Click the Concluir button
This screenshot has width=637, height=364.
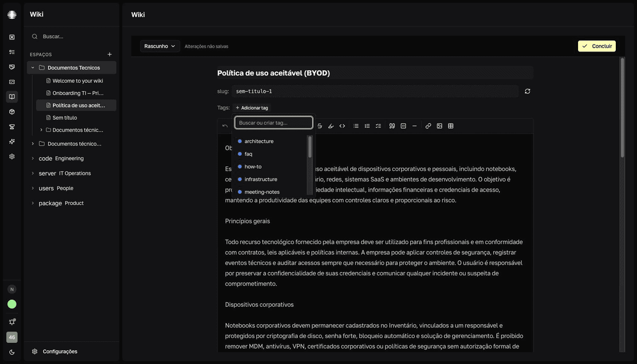597,46
